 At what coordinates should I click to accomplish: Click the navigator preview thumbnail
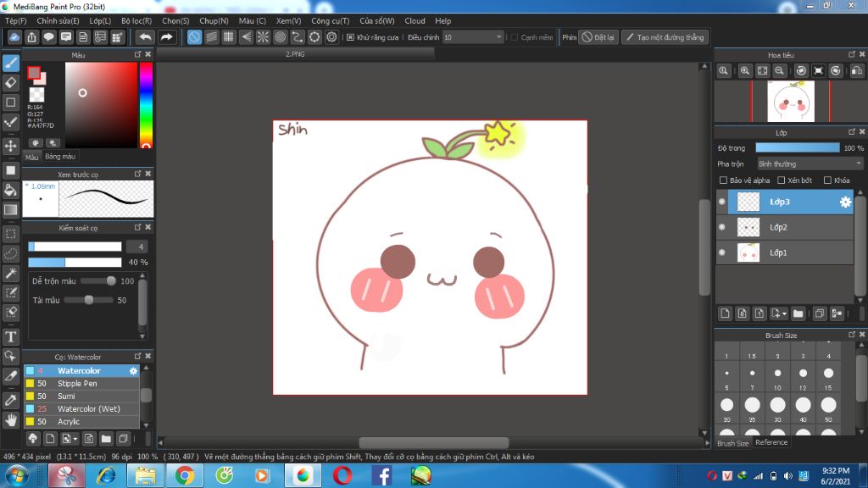click(791, 102)
